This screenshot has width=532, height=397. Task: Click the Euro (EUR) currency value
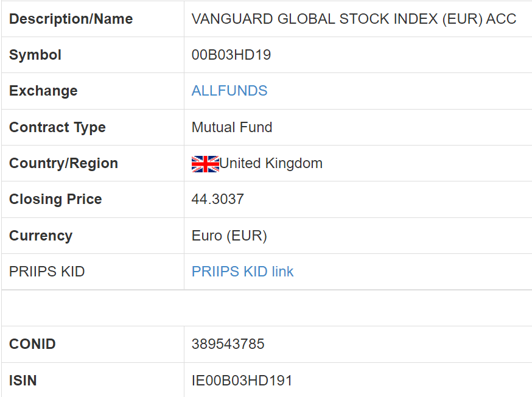pos(229,236)
